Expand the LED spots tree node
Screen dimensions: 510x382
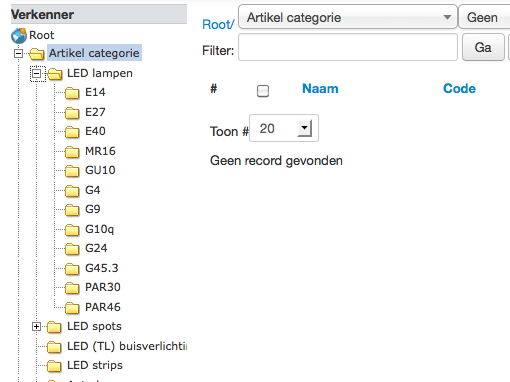pyautogui.click(x=37, y=327)
